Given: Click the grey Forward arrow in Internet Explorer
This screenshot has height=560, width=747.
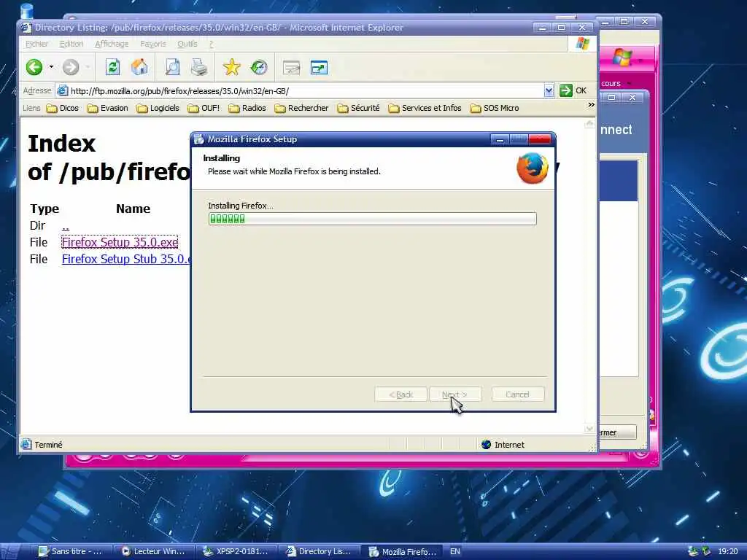Looking at the screenshot, I should click(x=71, y=67).
